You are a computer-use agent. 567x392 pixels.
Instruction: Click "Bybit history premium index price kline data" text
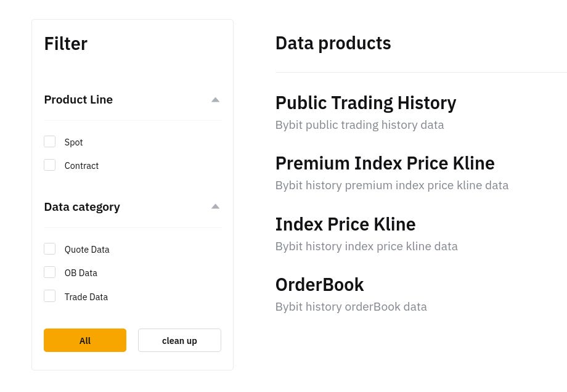click(x=391, y=186)
